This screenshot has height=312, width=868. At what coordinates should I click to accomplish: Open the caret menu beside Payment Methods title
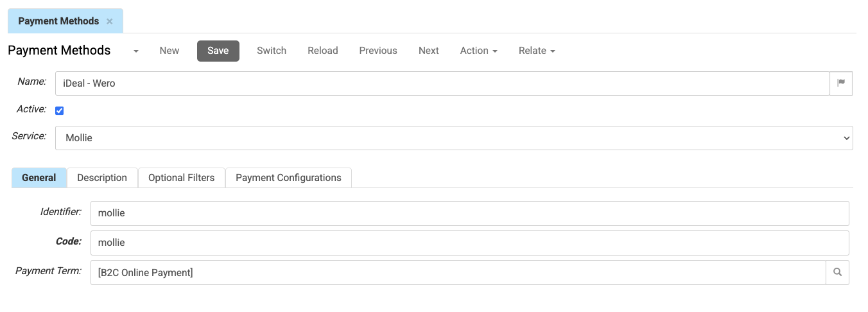tap(136, 51)
